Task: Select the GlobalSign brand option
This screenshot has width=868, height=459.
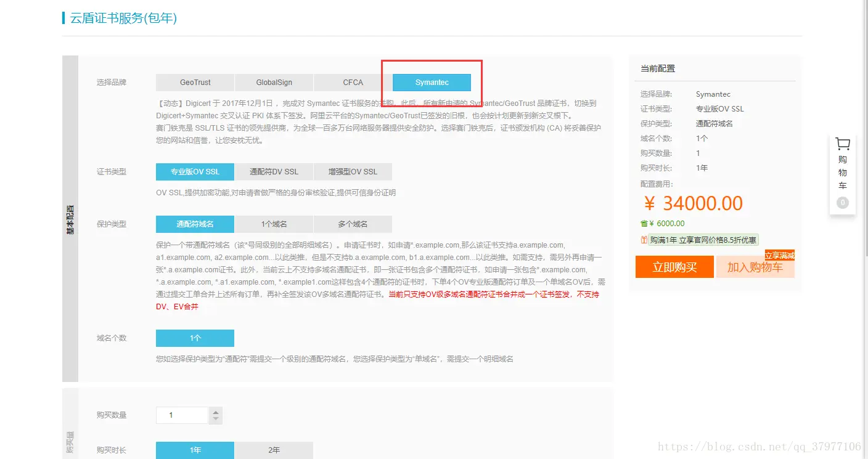Action: click(274, 83)
